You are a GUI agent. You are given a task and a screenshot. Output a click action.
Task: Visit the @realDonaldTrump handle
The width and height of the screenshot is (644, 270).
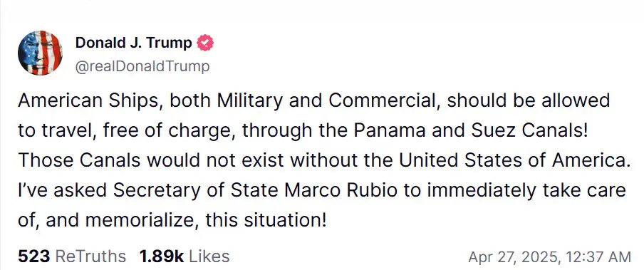click(142, 66)
